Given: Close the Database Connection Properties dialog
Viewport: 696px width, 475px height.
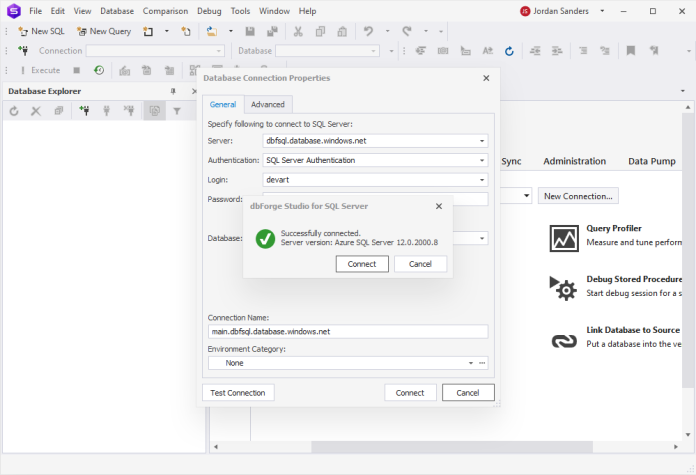Looking at the screenshot, I should coord(486,78).
